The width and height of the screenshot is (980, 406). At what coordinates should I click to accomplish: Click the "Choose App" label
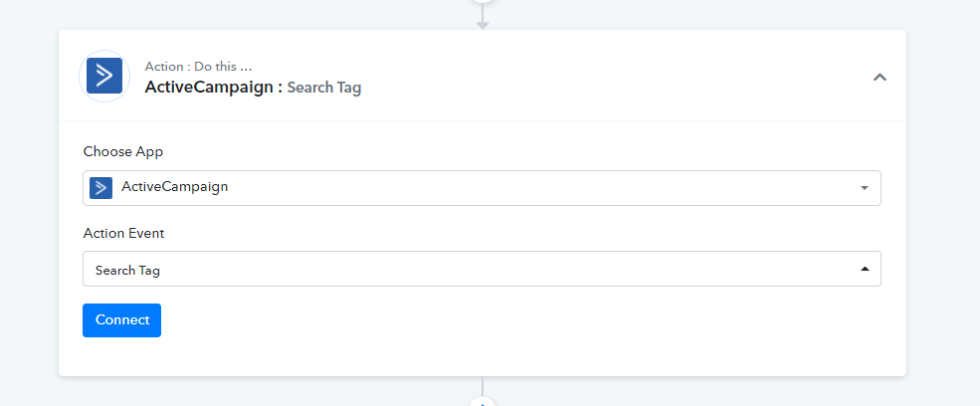123,151
